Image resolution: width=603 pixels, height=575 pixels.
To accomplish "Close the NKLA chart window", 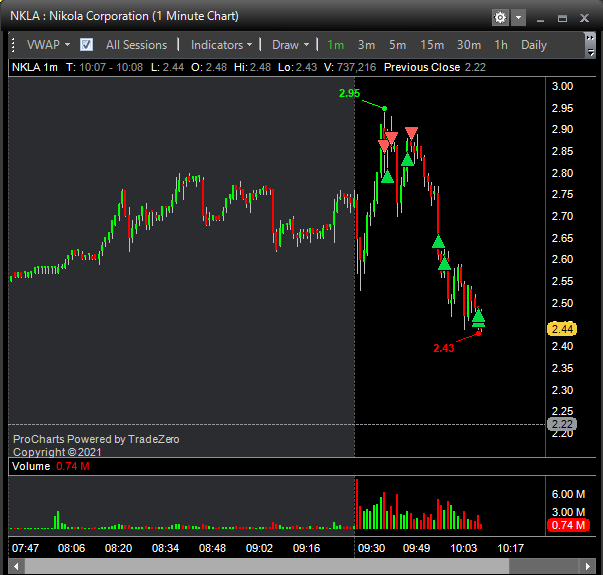I will tap(585, 18).
